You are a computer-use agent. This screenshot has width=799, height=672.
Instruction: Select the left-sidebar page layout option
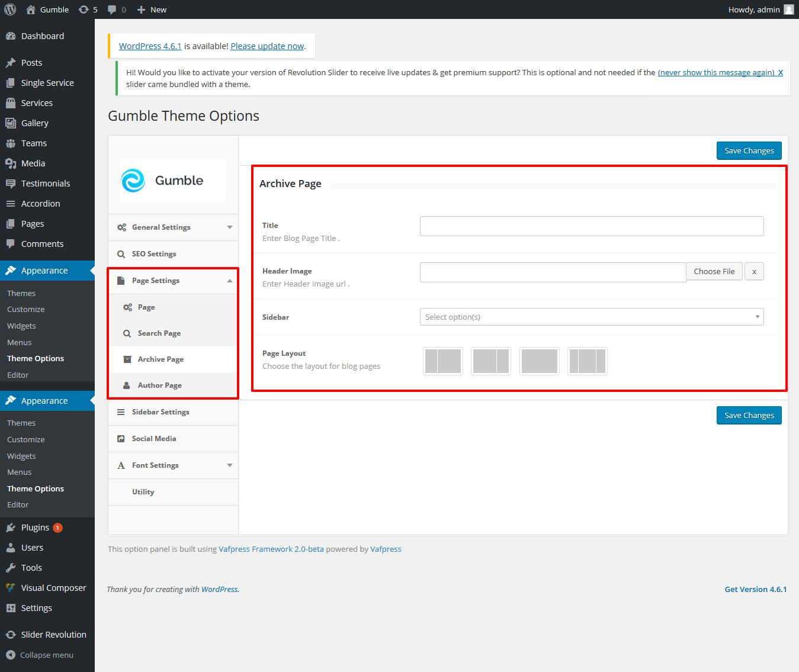tap(443, 361)
